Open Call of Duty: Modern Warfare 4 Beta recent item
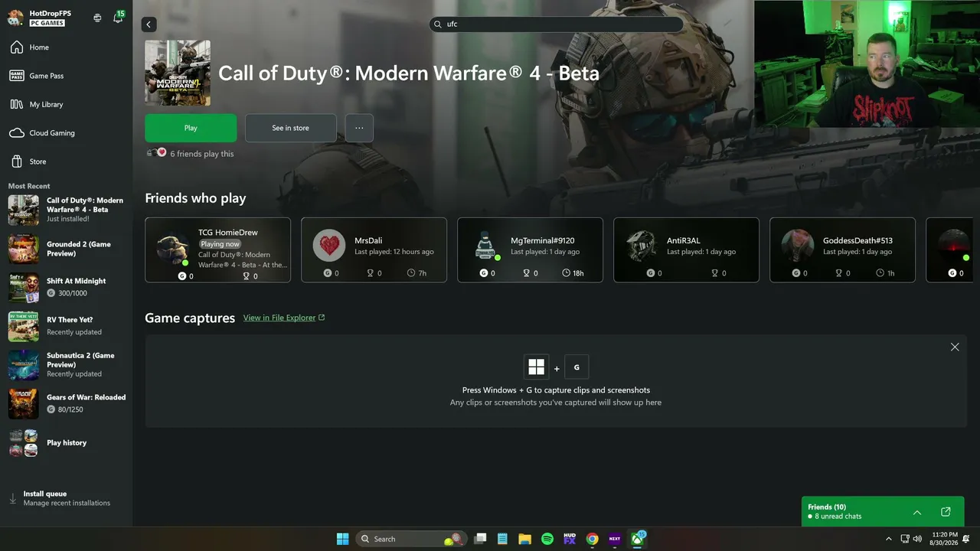Screen dimensions: 980x551 pyautogui.click(x=66, y=210)
